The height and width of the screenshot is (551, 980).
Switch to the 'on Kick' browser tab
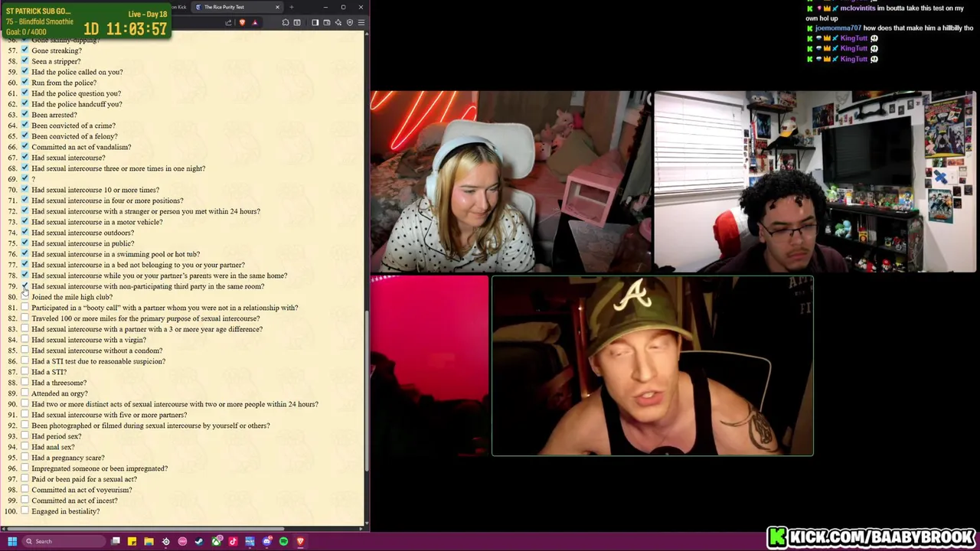[178, 7]
